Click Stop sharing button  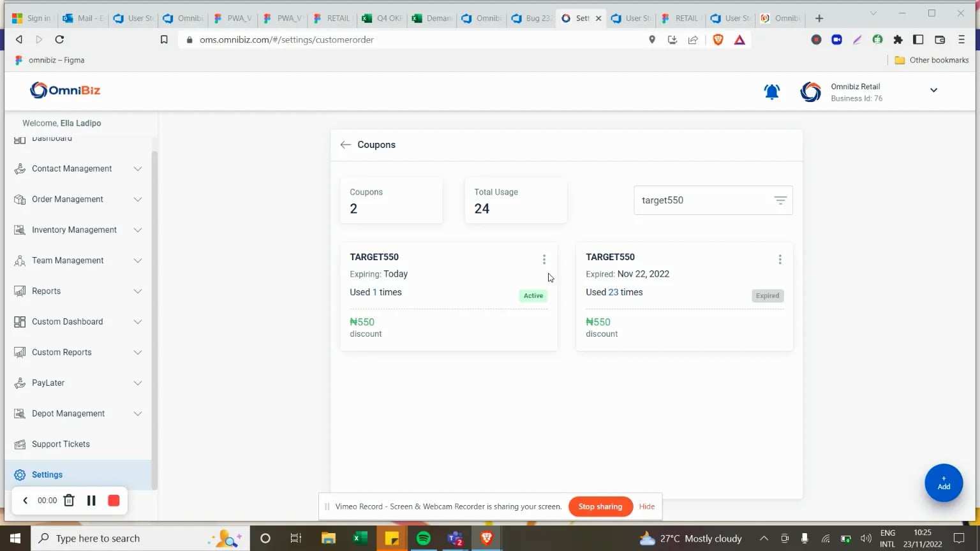600,506
